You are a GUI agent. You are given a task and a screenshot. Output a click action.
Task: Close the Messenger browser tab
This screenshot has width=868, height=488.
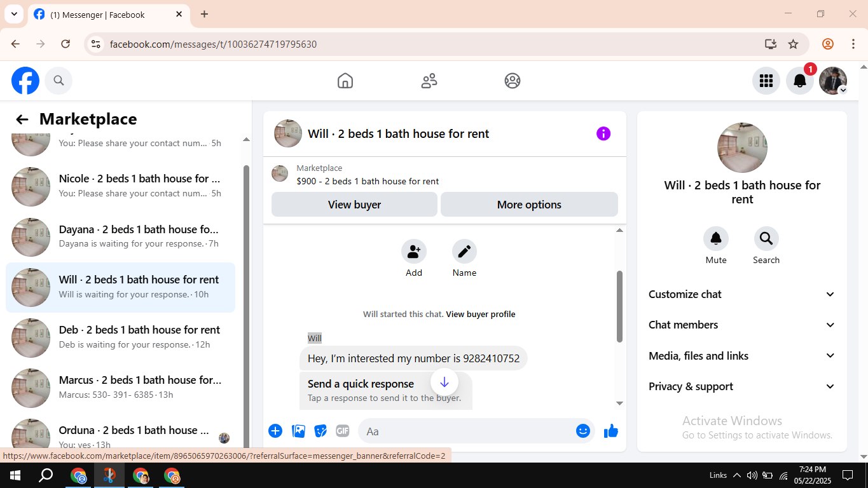[179, 14]
